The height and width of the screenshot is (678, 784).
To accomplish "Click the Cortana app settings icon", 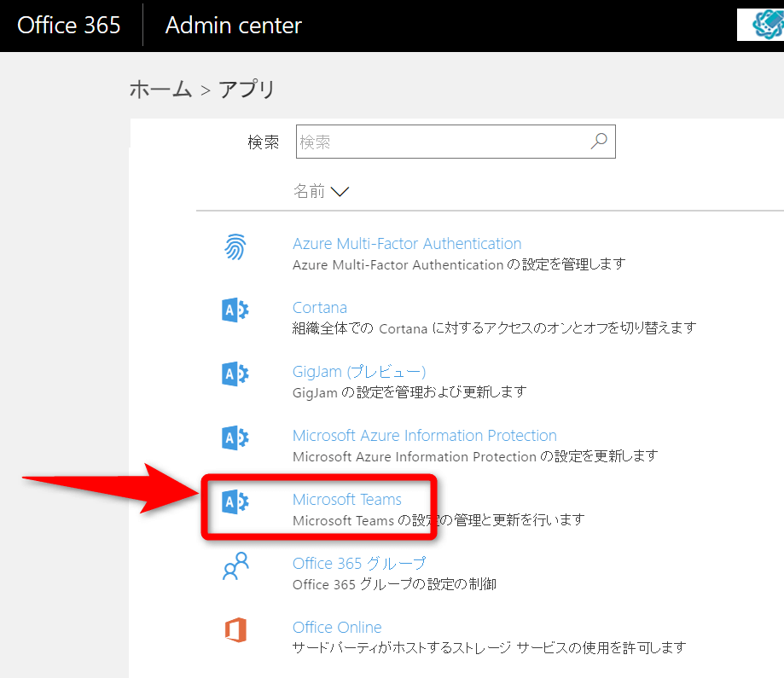I will point(235,310).
